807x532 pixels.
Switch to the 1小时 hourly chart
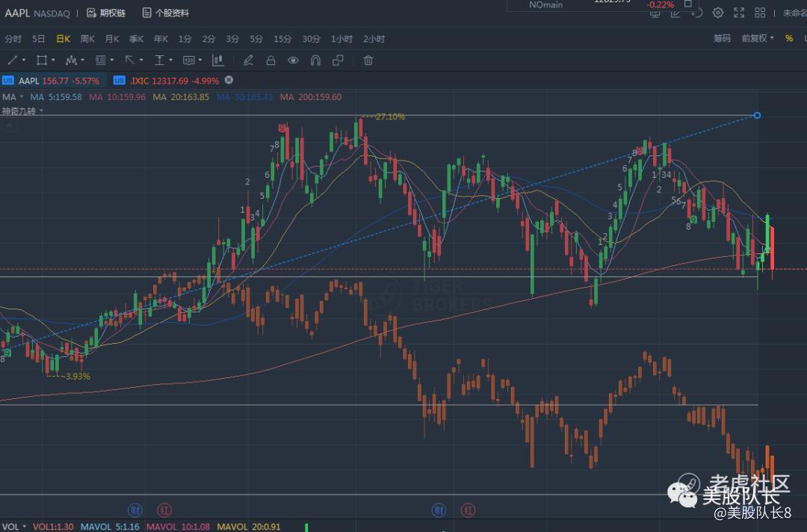pos(341,39)
